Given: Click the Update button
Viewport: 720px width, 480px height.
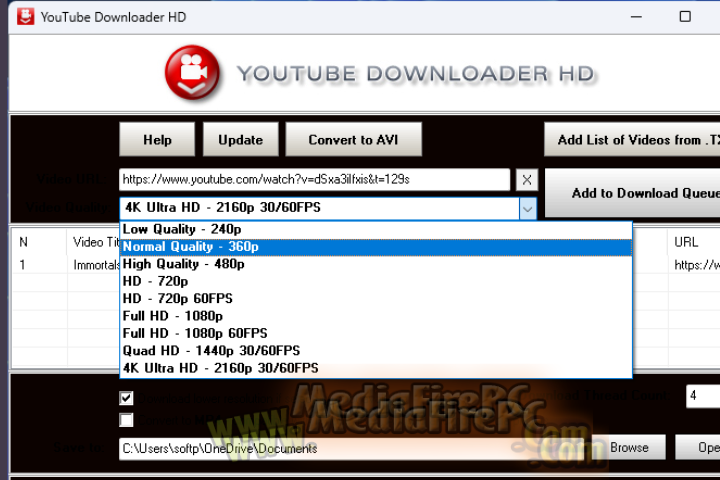Looking at the screenshot, I should pyautogui.click(x=241, y=140).
